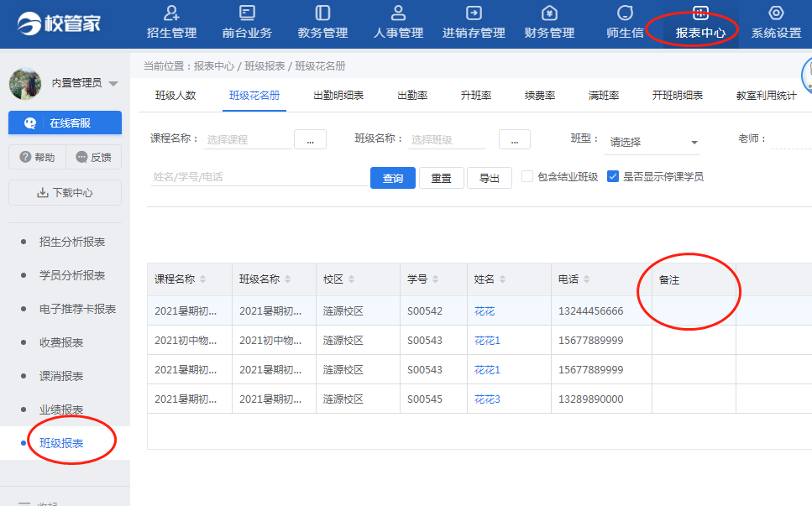Uncheck 是否显示停课学员 checkbox
Image resolution: width=812 pixels, height=506 pixels.
[613, 176]
